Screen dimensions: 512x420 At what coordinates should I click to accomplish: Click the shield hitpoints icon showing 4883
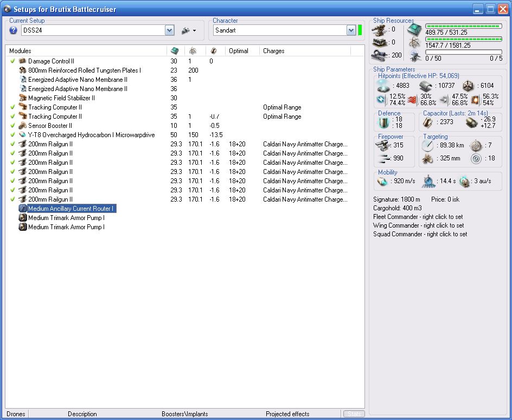(x=383, y=86)
